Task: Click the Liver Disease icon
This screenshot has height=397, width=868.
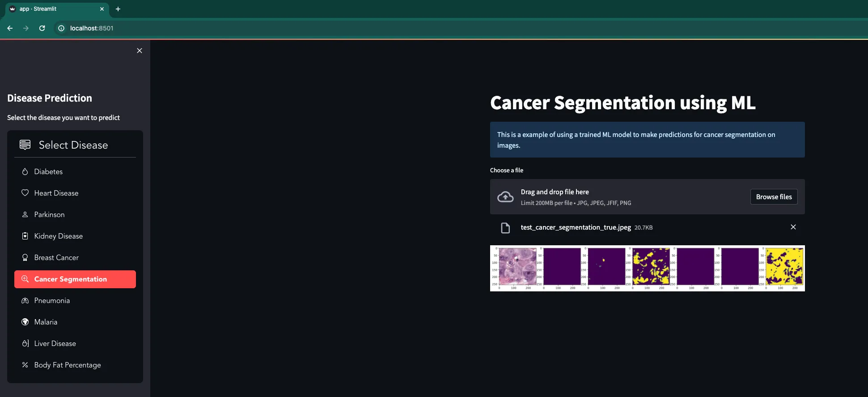Action: (25, 343)
